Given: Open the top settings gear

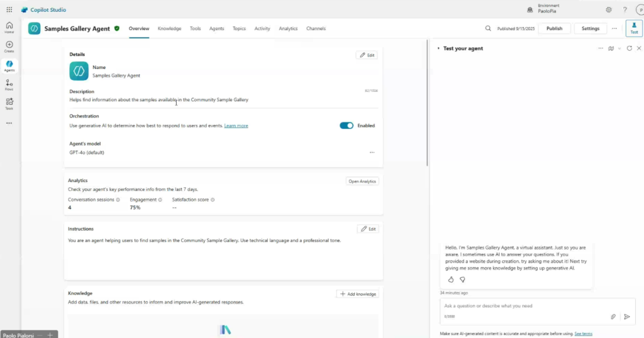Looking at the screenshot, I should 609,10.
